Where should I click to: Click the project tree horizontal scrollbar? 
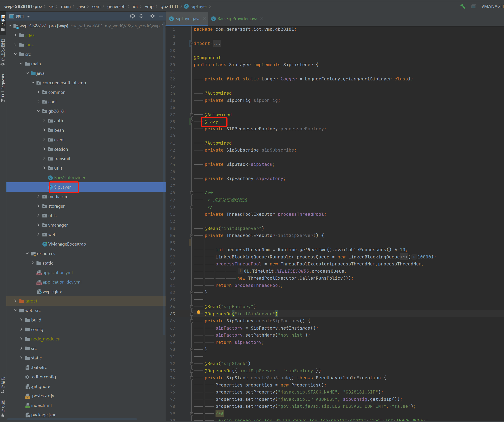[72, 419]
